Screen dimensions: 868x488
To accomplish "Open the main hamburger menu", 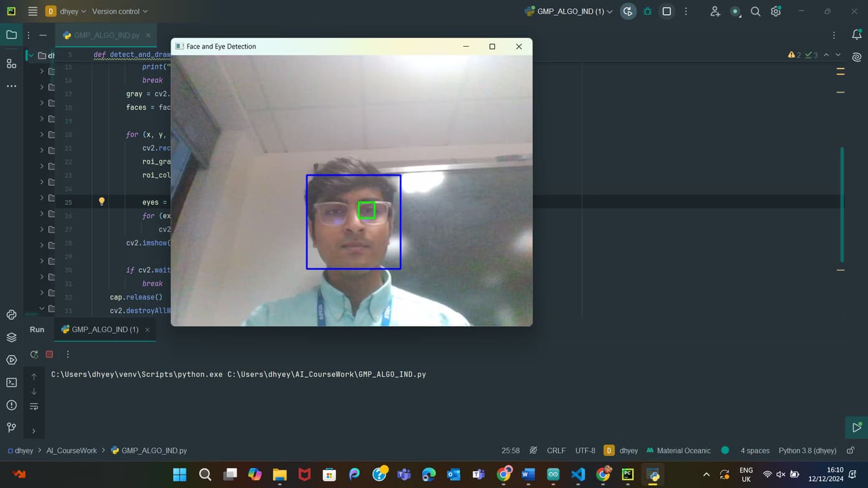I will pyautogui.click(x=32, y=11).
